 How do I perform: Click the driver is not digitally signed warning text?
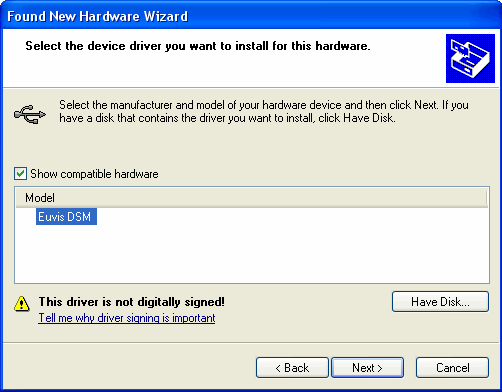(x=132, y=302)
